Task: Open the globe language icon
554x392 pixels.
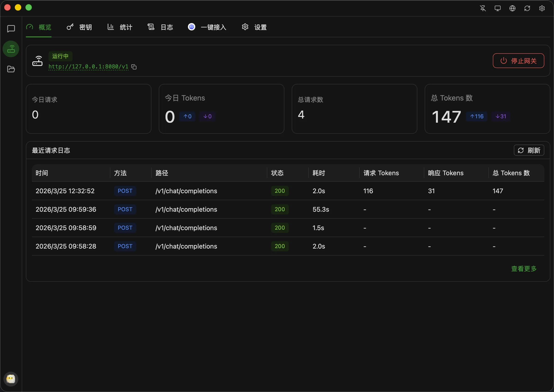Action: coord(512,9)
